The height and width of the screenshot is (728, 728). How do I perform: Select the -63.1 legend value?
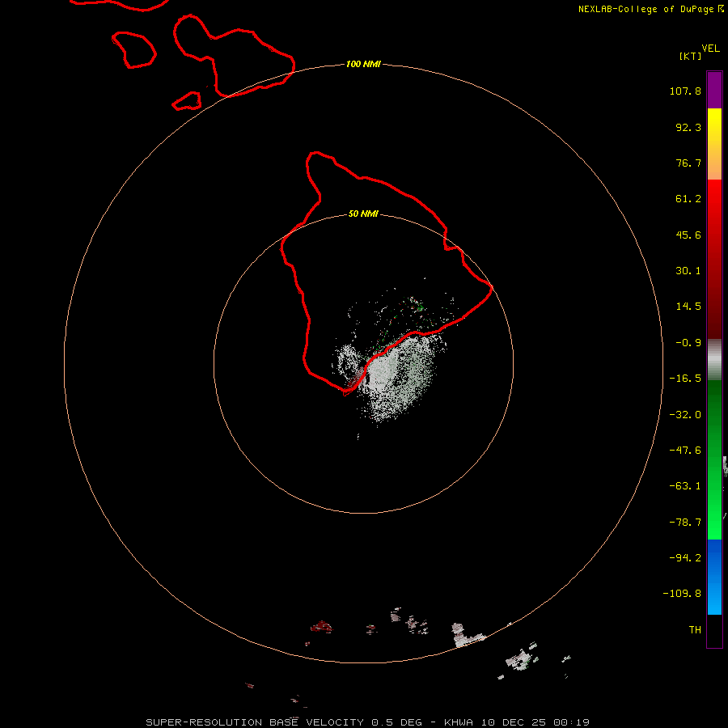(x=685, y=486)
